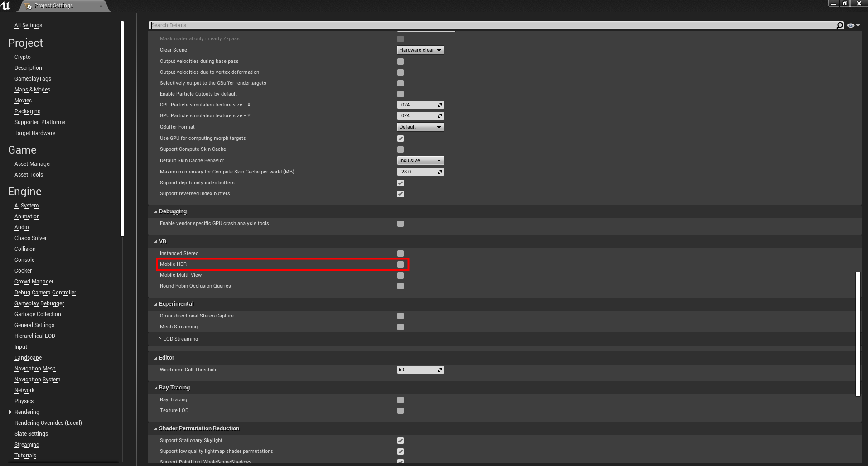Go to the Physics settings link
This screenshot has height=466, width=868.
[24, 401]
